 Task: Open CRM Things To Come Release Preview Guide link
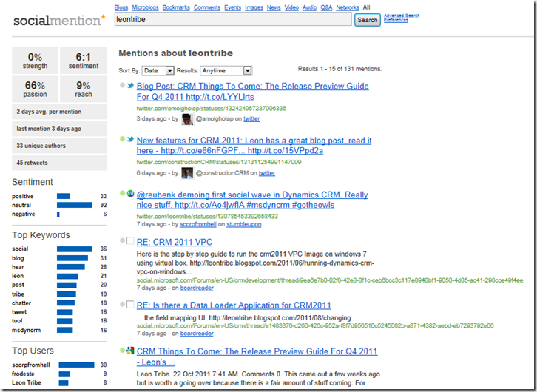click(257, 356)
